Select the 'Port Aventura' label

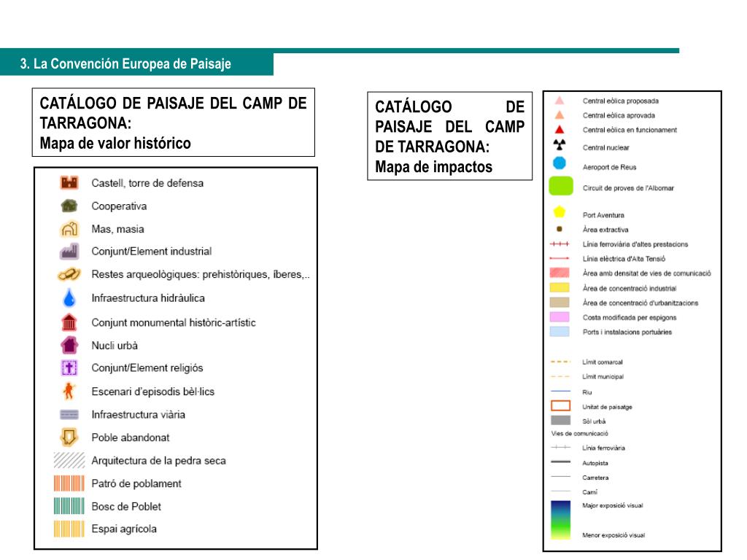pos(603,215)
